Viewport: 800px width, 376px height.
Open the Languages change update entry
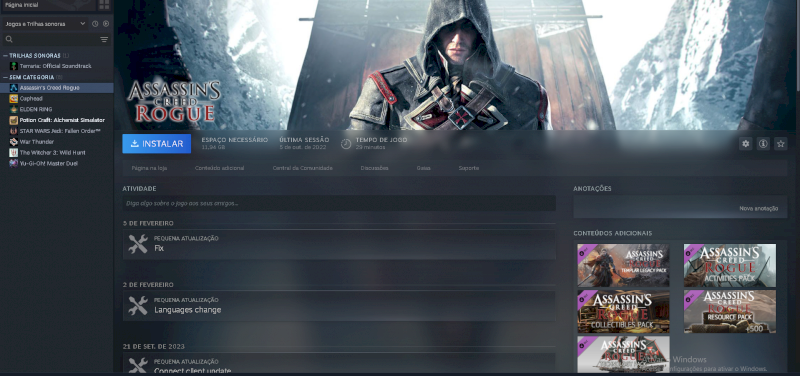click(339, 306)
